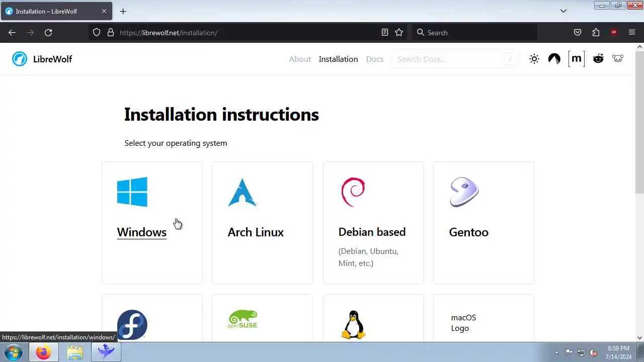Screen dimensions: 644x362
Task: Click the scrollbar down arrow
Action: [639, 338]
